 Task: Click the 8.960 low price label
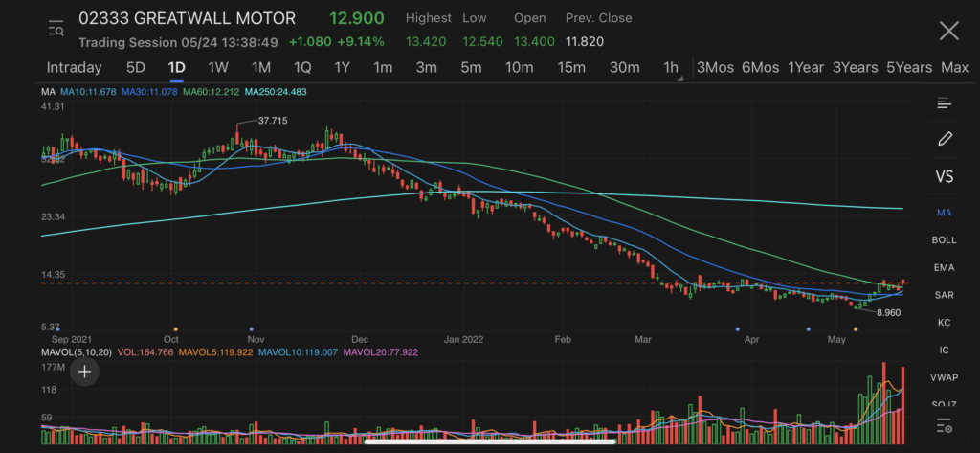(x=889, y=313)
